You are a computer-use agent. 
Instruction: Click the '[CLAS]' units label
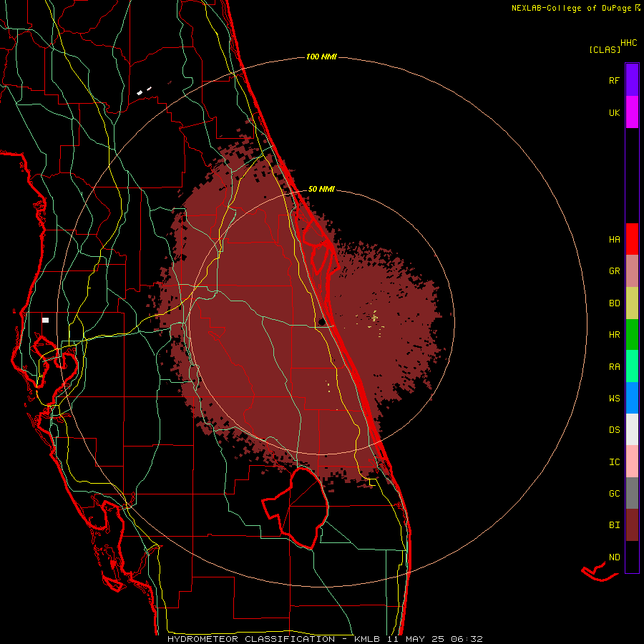click(x=605, y=49)
